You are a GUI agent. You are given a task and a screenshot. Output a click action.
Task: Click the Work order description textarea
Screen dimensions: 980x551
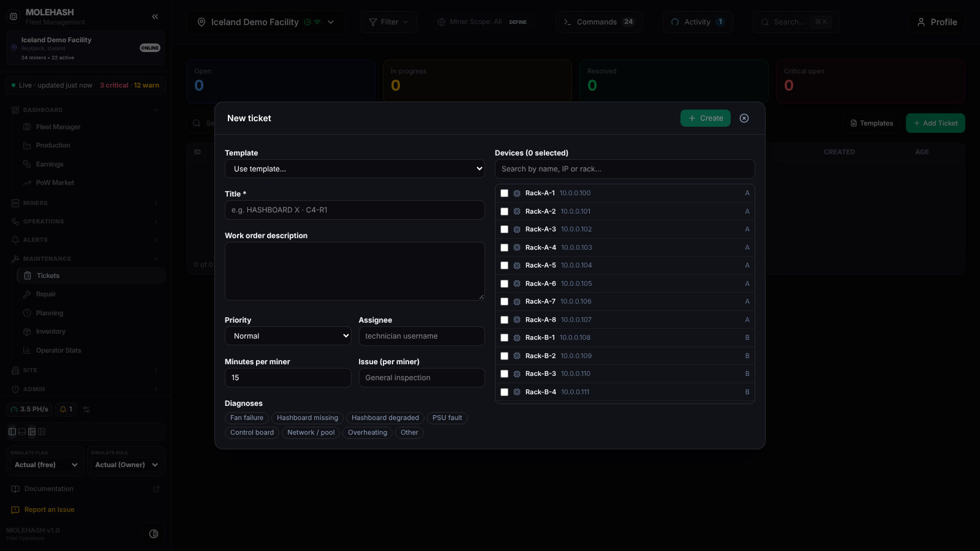pyautogui.click(x=355, y=271)
